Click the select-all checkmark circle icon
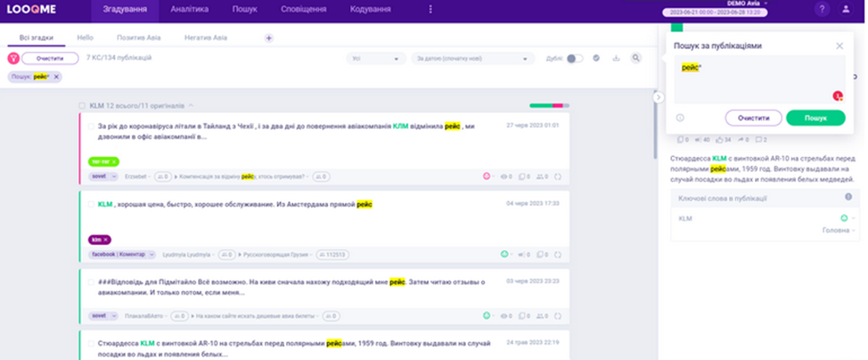This screenshot has height=360, width=868. [595, 58]
